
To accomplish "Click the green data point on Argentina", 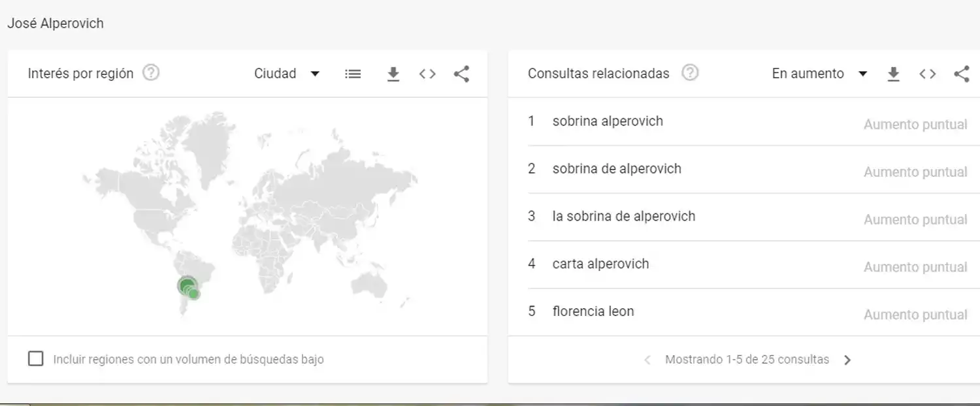I will [187, 285].
